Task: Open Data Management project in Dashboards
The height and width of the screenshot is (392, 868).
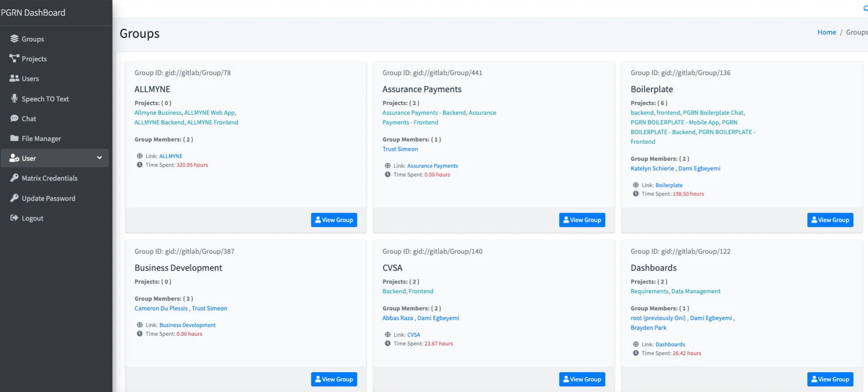Action: 696,291
